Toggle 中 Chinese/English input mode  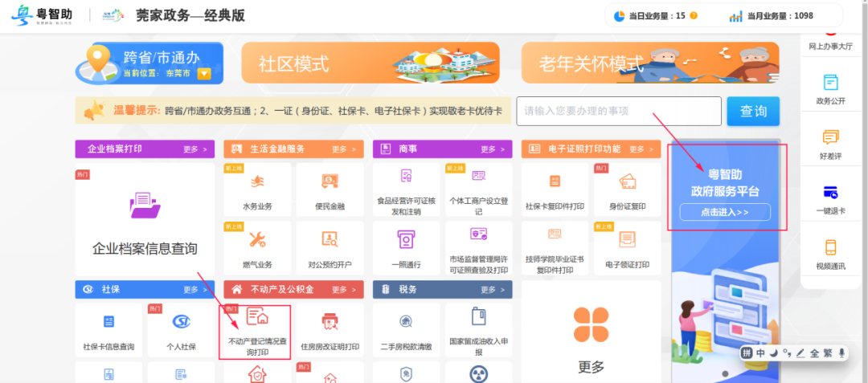760,353
